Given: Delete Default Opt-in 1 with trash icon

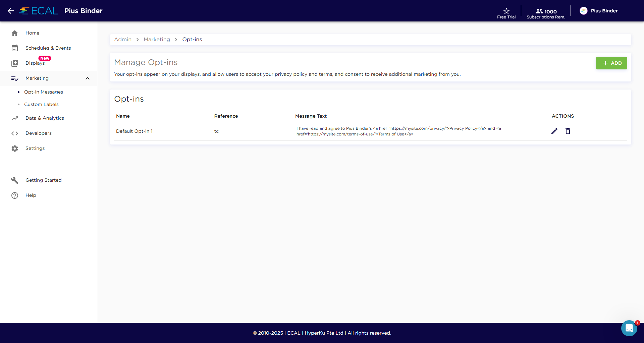Looking at the screenshot, I should click(568, 131).
